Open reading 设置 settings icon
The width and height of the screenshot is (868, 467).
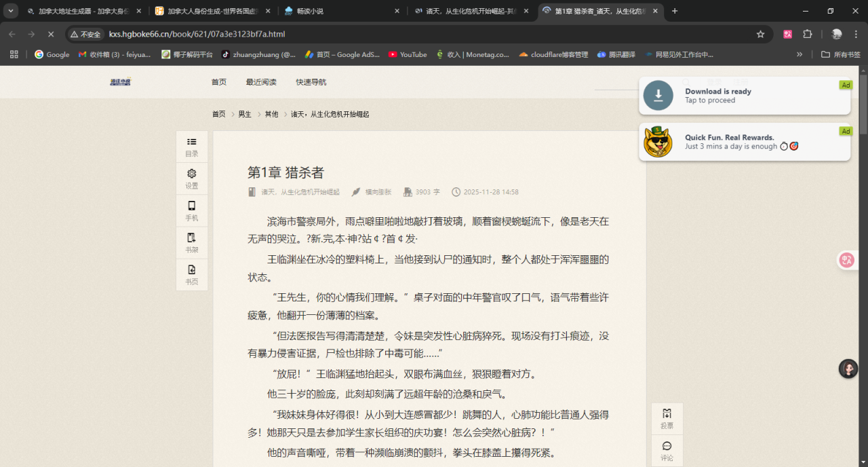tap(192, 178)
